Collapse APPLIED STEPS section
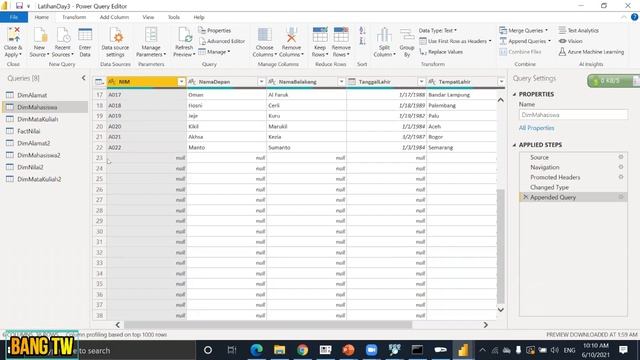This screenshot has width=640, height=360. click(514, 145)
